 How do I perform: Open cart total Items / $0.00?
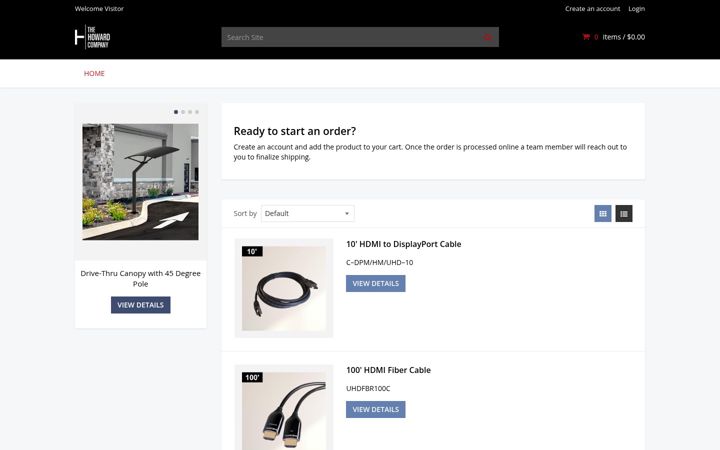pos(624,37)
